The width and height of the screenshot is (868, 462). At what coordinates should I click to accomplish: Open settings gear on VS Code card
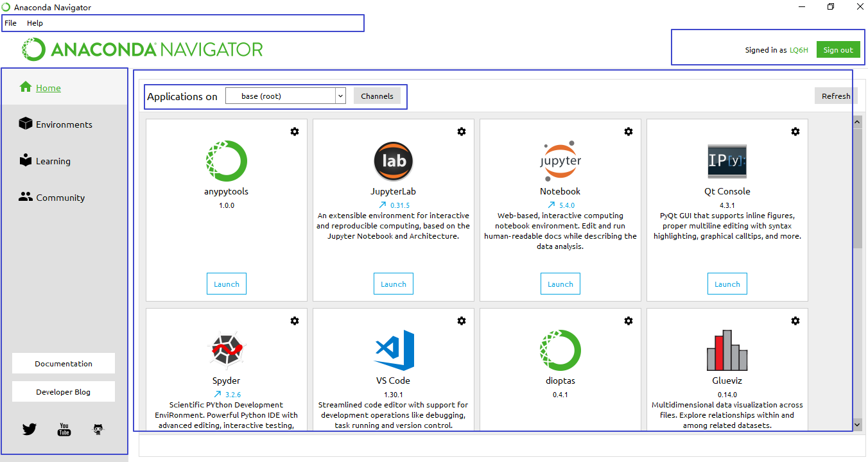[x=462, y=321]
